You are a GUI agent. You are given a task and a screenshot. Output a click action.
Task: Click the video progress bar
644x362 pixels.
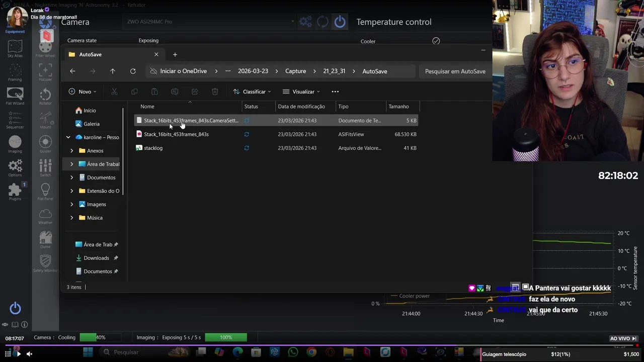(322, 346)
